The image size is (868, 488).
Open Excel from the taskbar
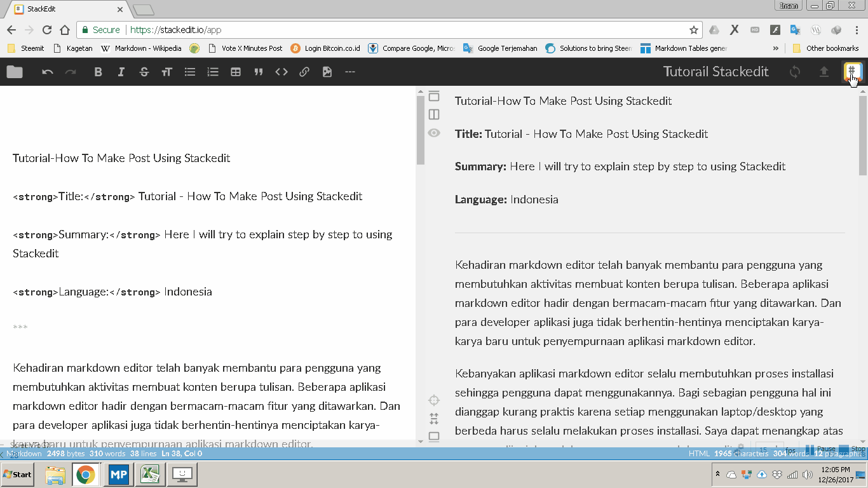click(150, 475)
